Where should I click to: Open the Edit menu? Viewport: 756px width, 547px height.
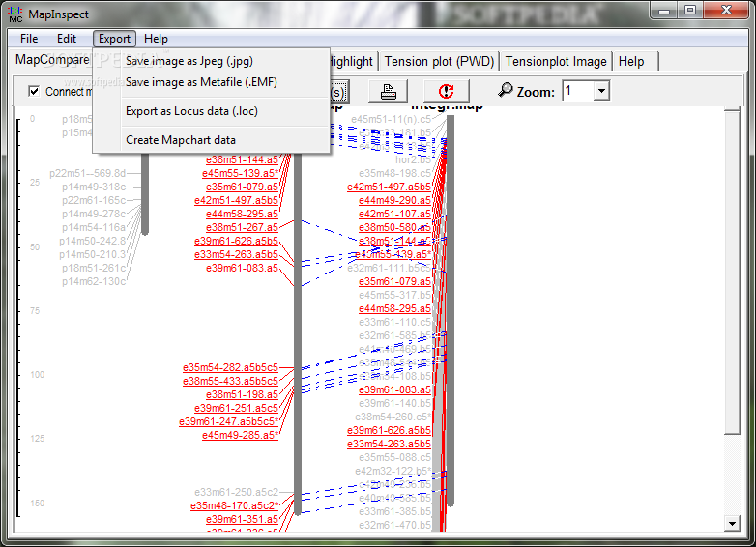pyautogui.click(x=67, y=39)
